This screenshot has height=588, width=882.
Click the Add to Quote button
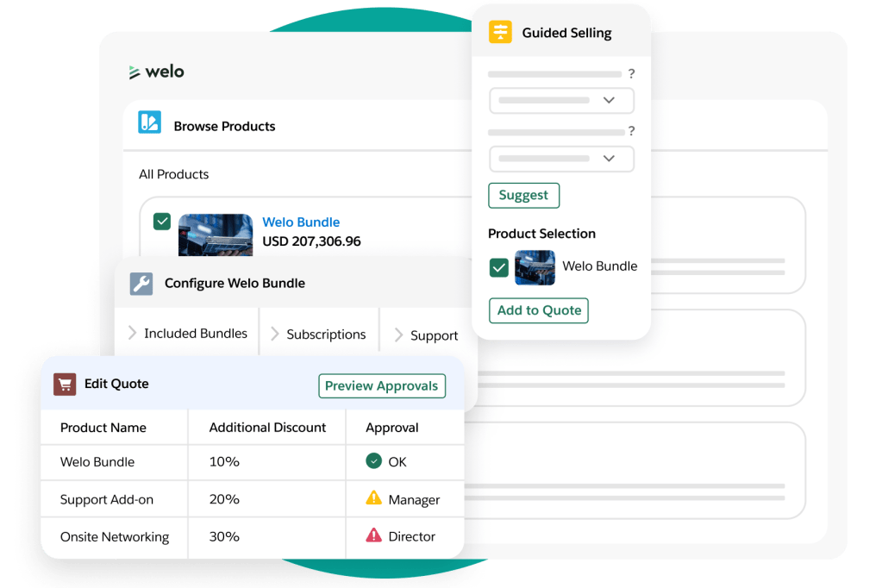[x=539, y=310]
